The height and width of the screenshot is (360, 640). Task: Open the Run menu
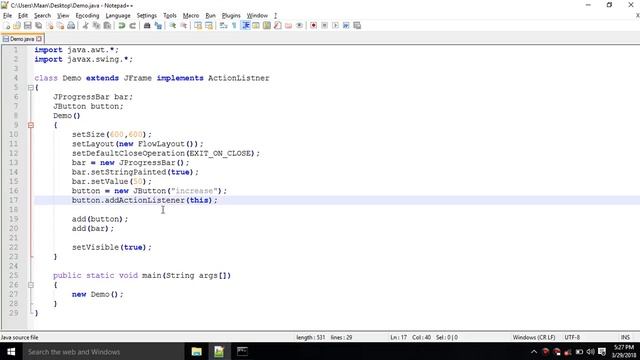pyautogui.click(x=210, y=16)
